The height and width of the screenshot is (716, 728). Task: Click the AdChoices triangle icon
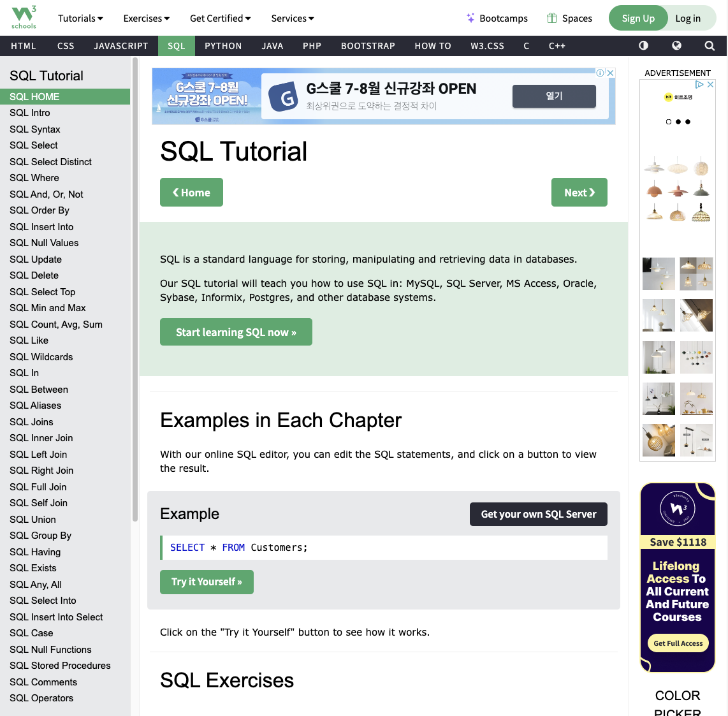[699, 85]
